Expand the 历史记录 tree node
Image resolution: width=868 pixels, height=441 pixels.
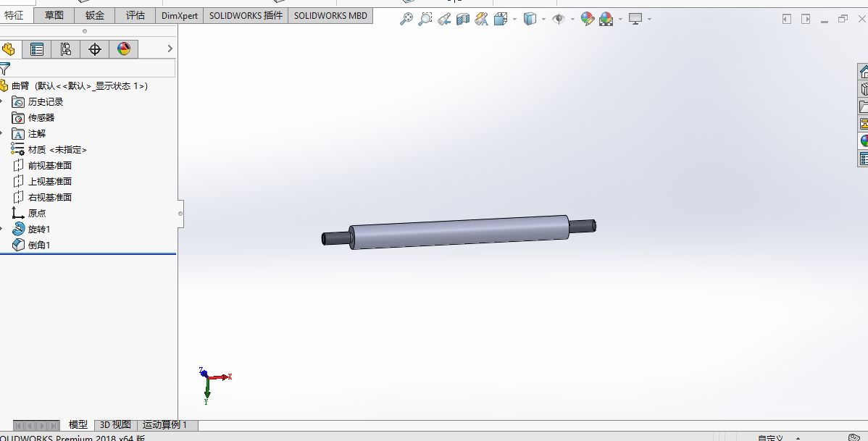coord(1,101)
